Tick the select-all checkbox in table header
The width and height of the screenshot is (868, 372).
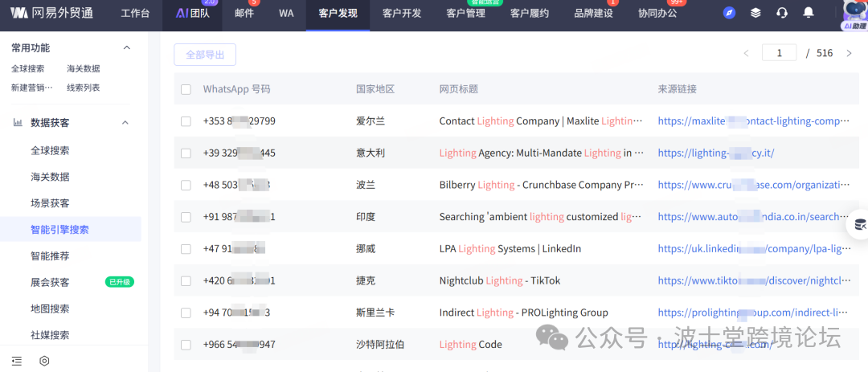(x=186, y=89)
